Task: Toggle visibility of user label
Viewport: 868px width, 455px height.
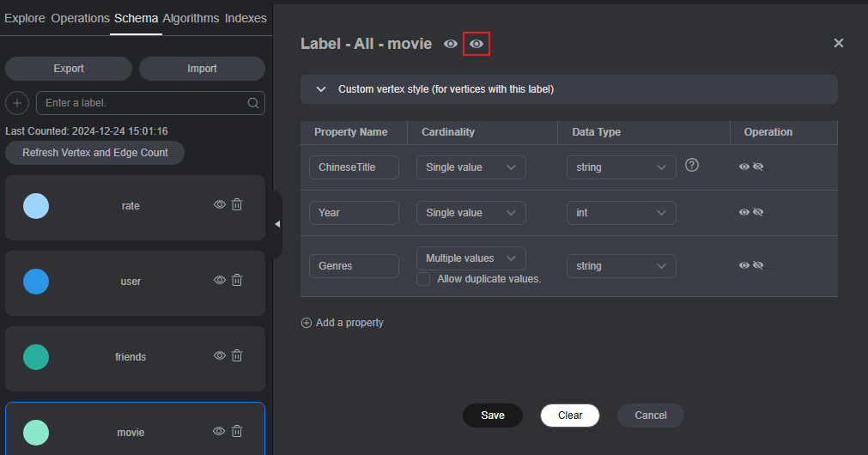Action: pos(220,280)
